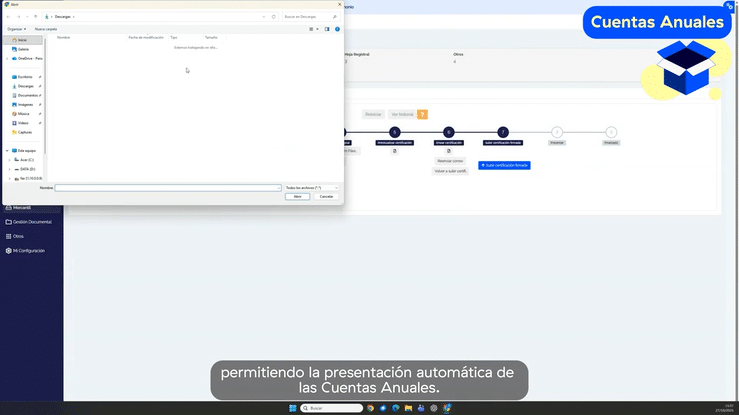739x415 pixels.
Task: Create a Nueva carpeta
Action: [46, 29]
